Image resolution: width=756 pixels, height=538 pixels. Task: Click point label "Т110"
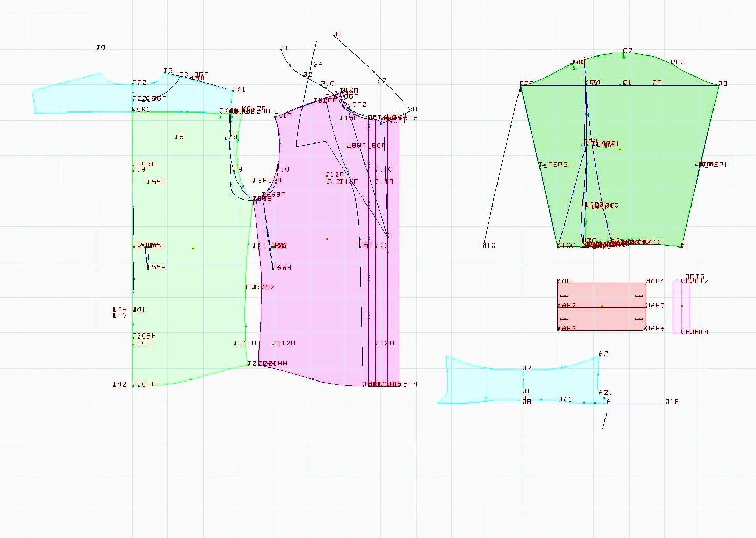[x=384, y=169]
